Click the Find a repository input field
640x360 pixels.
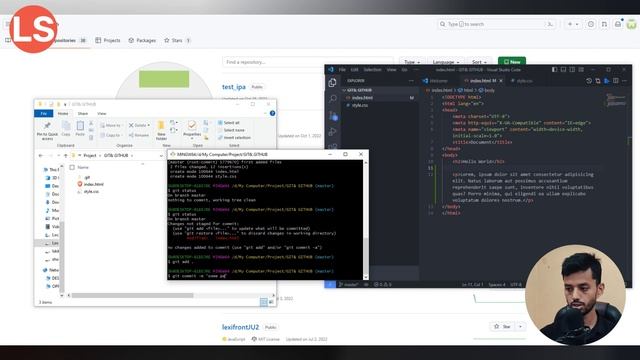click(x=308, y=62)
